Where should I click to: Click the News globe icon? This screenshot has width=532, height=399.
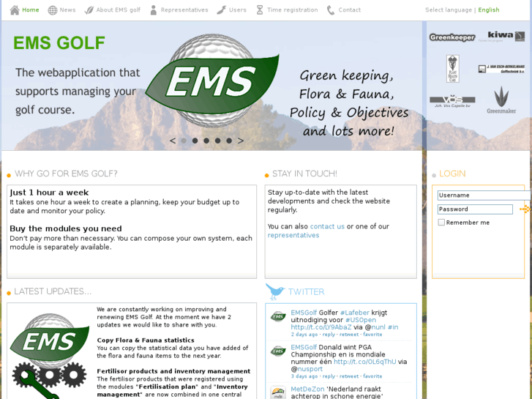(x=52, y=10)
